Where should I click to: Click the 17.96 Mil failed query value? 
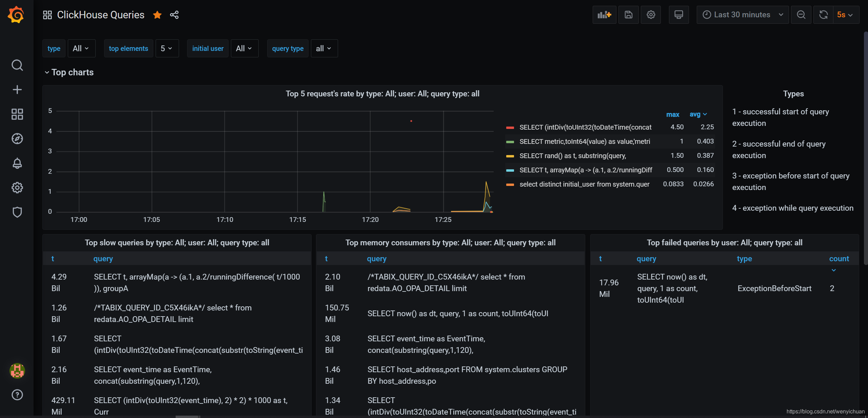pos(609,288)
